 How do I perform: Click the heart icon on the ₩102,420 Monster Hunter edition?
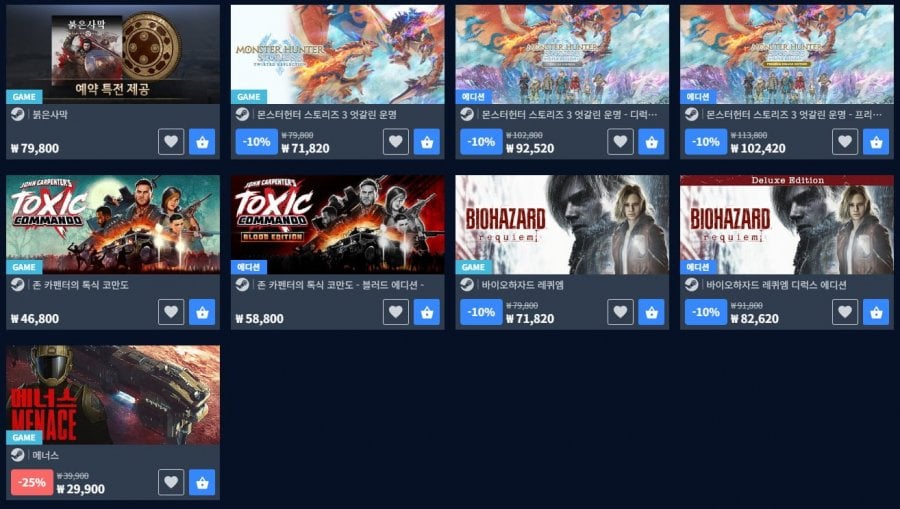(845, 142)
